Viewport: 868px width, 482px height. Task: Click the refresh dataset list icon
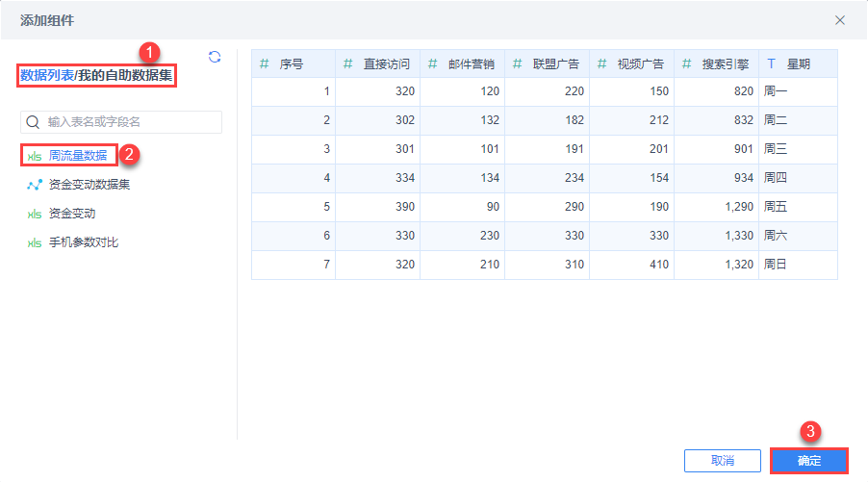point(215,57)
